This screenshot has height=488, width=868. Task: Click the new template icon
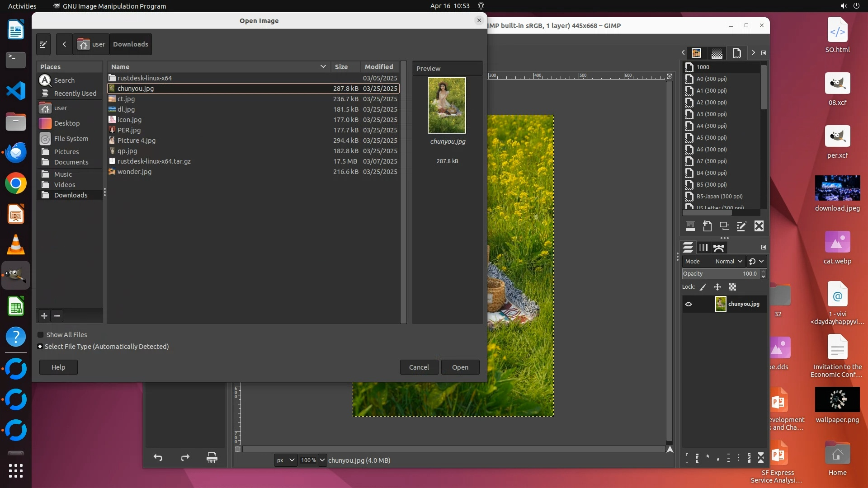pyautogui.click(x=708, y=226)
